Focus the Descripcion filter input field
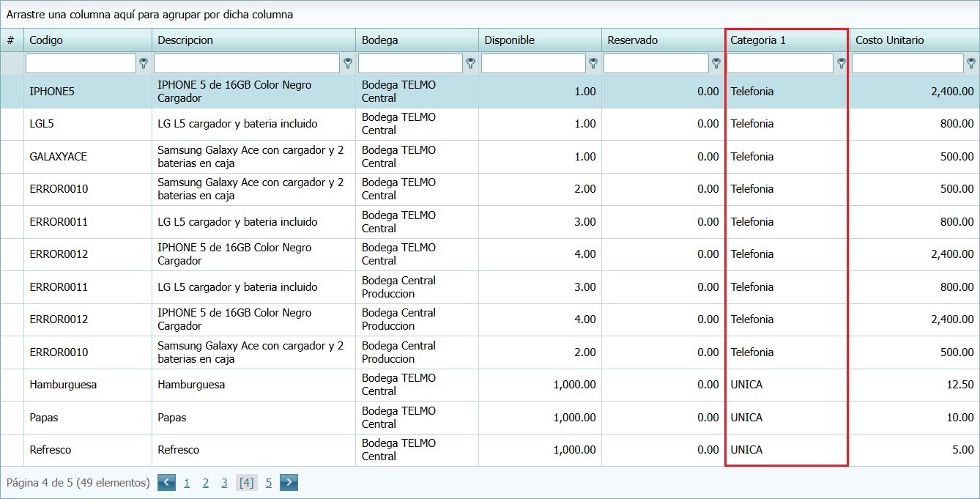Viewport: 980px width, 499px height. (247, 64)
